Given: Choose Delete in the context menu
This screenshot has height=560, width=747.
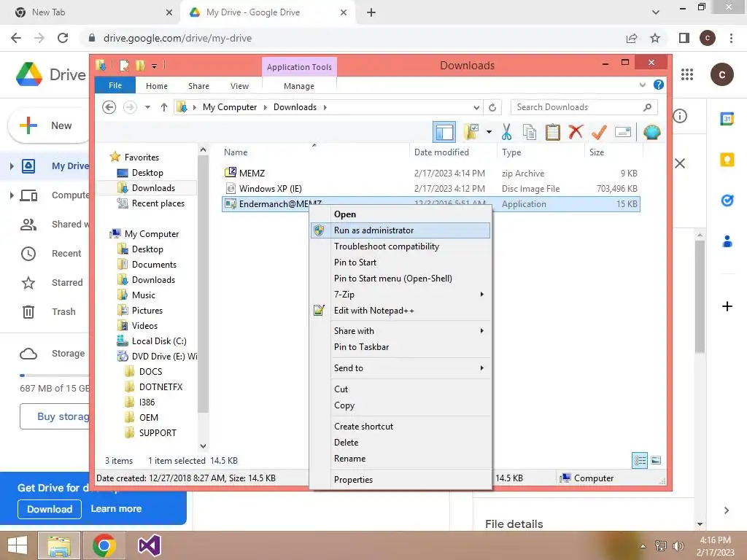Looking at the screenshot, I should (400, 443).
